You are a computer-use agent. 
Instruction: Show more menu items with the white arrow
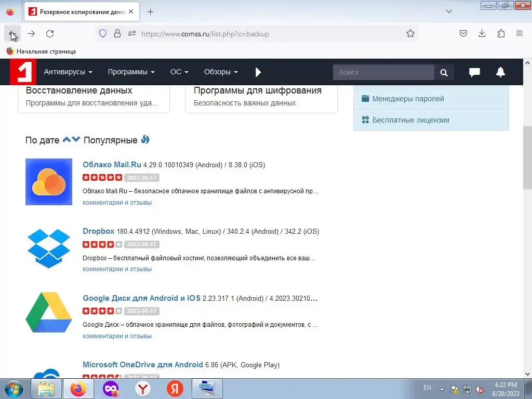pos(258,72)
